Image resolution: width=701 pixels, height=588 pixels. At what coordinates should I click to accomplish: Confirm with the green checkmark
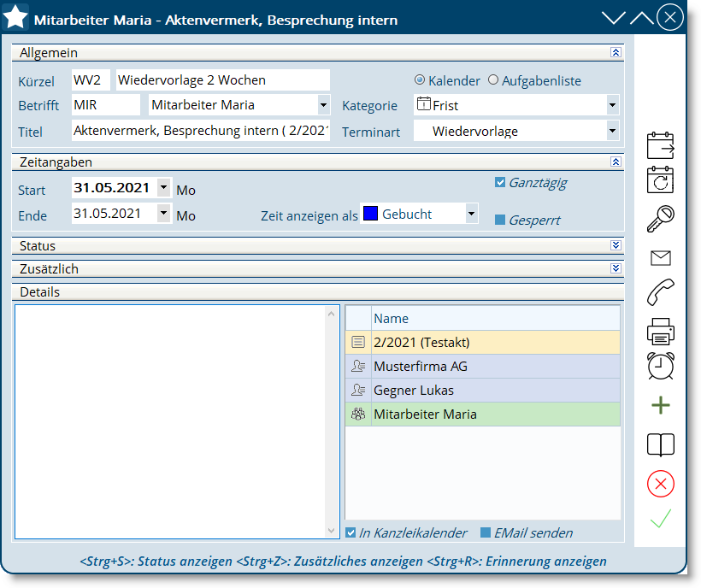660,519
